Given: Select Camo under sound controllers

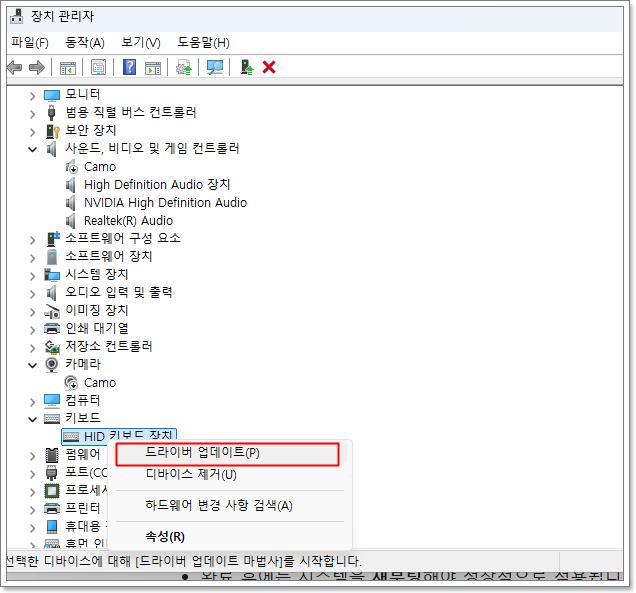Looking at the screenshot, I should [x=100, y=167].
